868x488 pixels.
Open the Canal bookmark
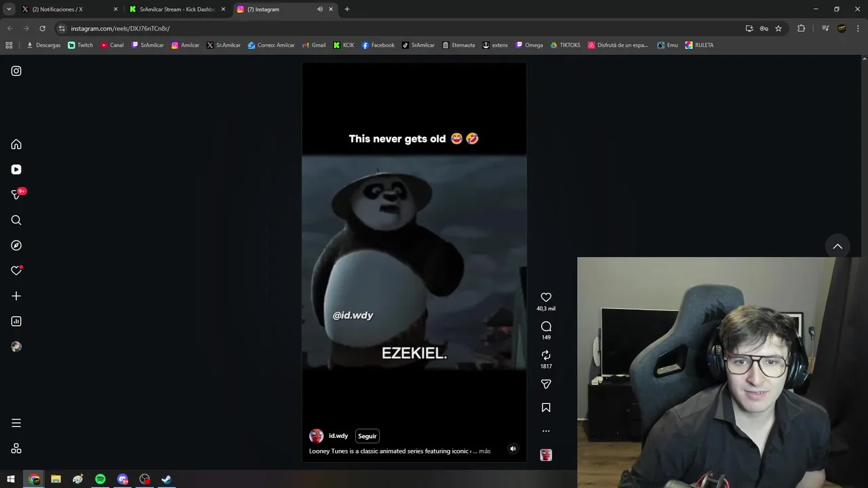[112, 45]
